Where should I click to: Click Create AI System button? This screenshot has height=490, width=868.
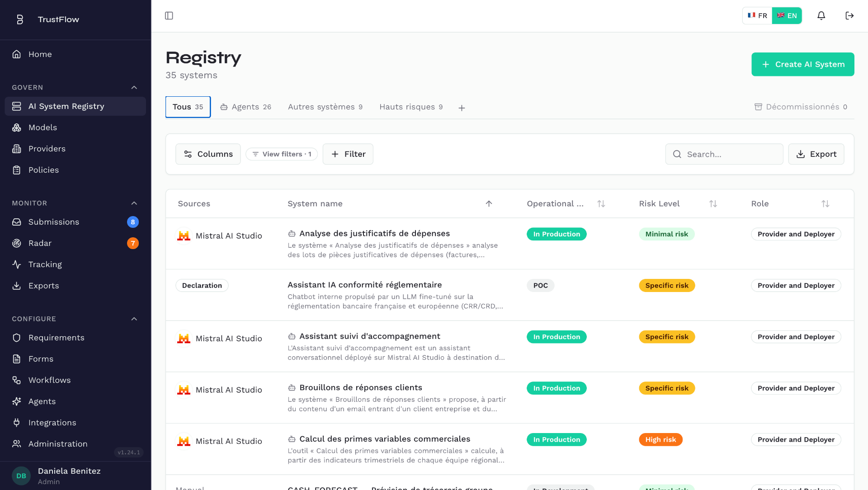(x=803, y=64)
